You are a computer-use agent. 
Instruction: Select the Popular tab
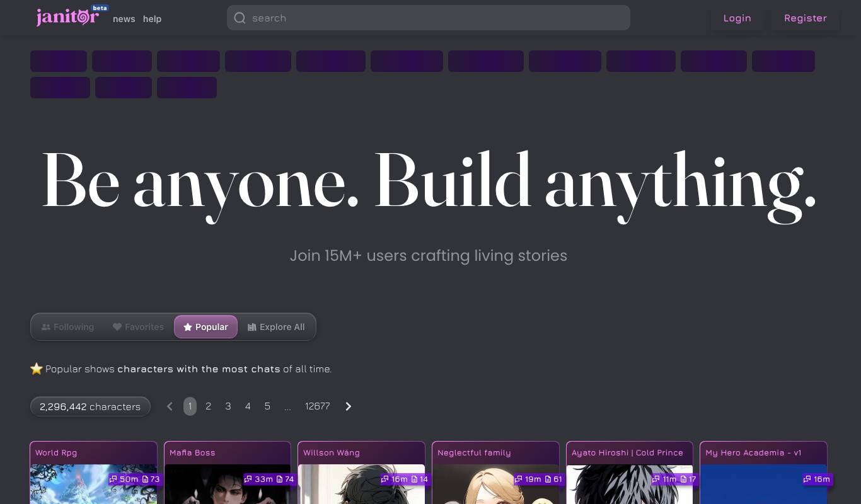(205, 327)
